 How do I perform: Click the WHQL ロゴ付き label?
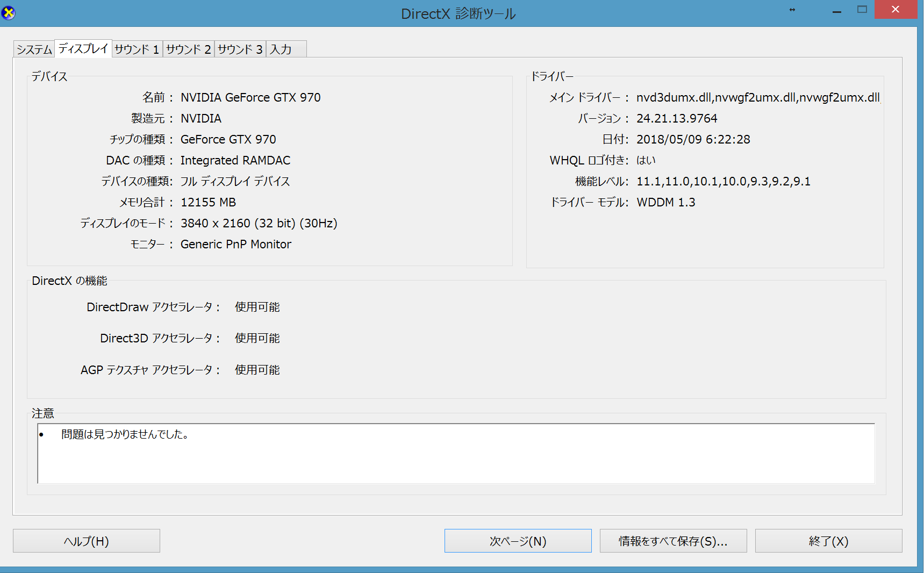coord(589,160)
